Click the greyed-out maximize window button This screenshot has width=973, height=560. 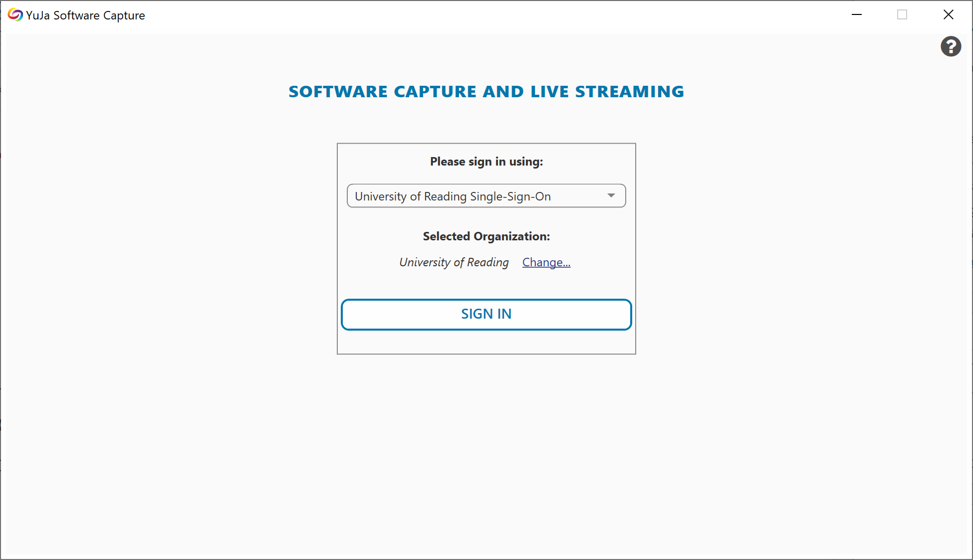click(902, 15)
